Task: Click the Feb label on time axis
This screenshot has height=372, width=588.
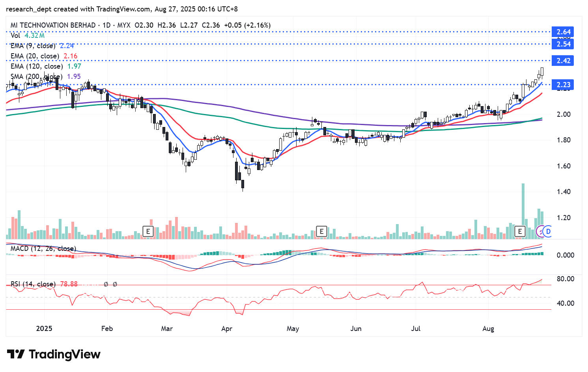Action: (107, 329)
